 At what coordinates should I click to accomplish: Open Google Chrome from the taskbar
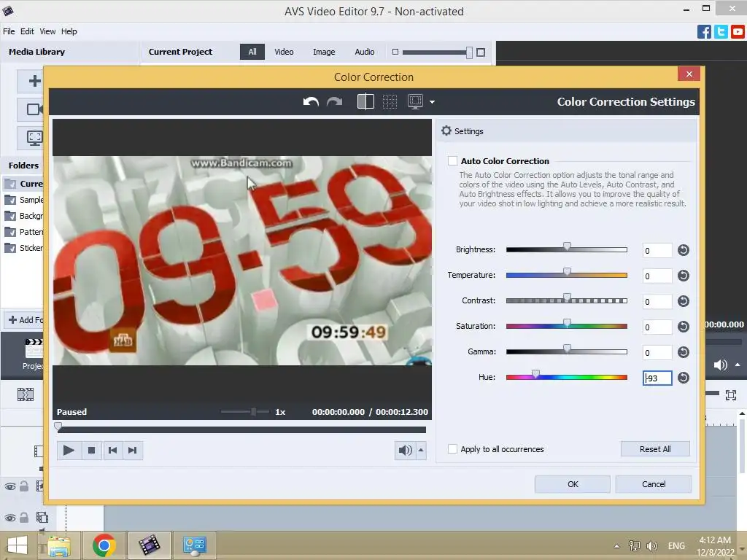104,545
